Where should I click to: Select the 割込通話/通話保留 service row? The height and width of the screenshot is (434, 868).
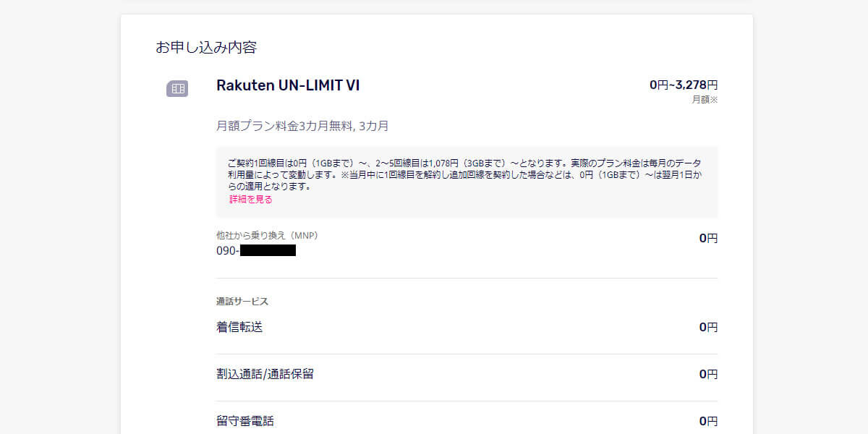coord(265,374)
